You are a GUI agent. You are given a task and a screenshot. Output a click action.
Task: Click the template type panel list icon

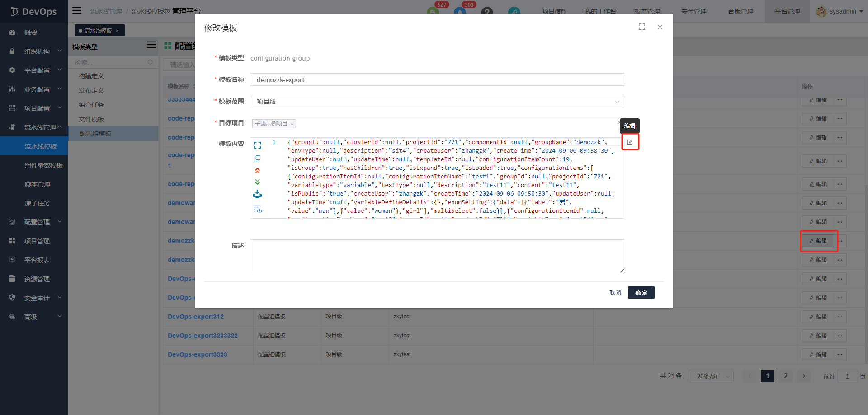(151, 45)
